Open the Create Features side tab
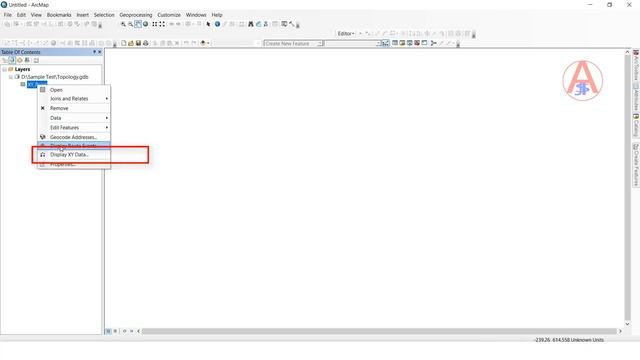This screenshot has width=640, height=360. coord(636,165)
